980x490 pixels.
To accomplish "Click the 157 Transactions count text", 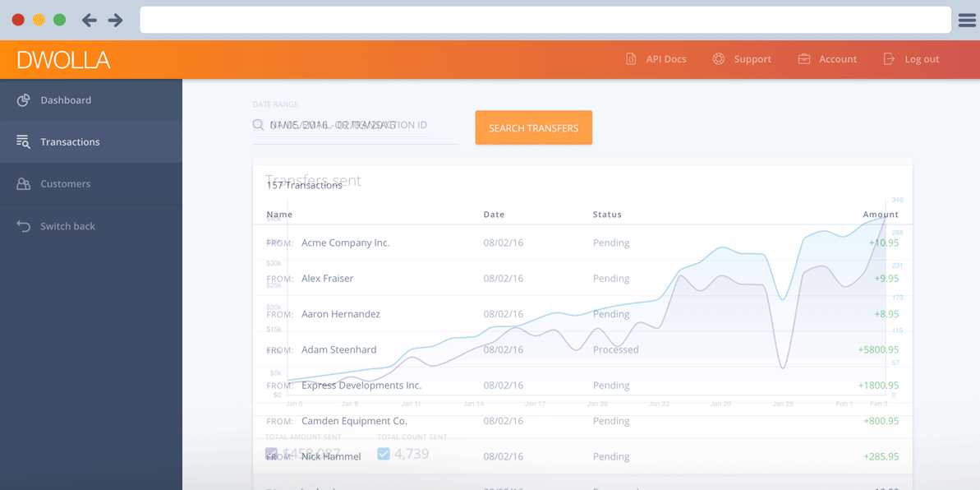I will coord(305,185).
